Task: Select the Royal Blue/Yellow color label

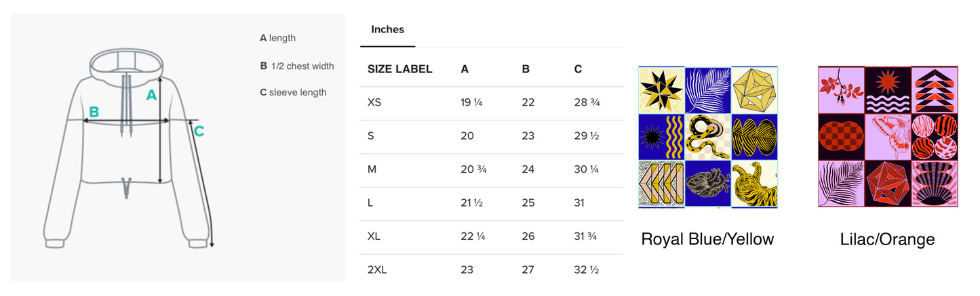Action: (707, 239)
